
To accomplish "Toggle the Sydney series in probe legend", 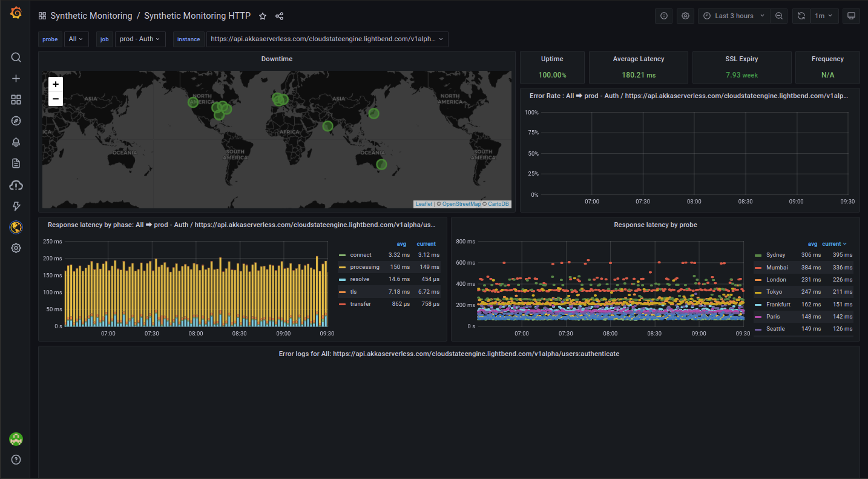I will click(775, 255).
